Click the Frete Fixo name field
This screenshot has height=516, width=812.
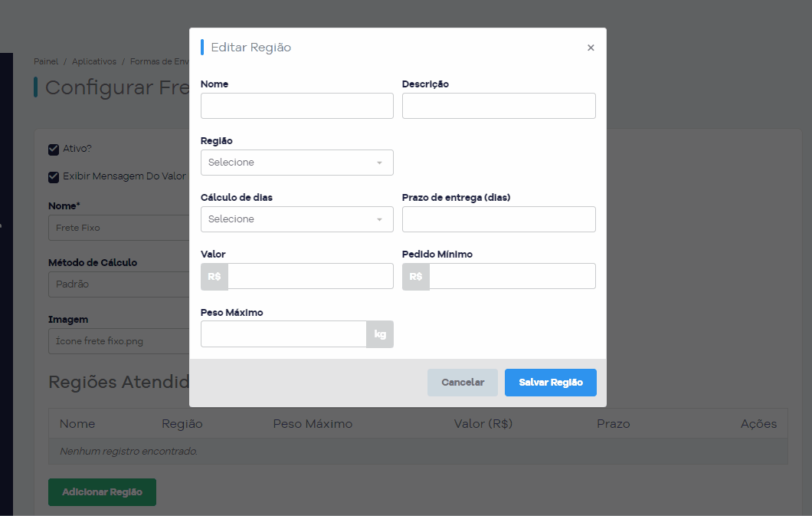pos(119,228)
